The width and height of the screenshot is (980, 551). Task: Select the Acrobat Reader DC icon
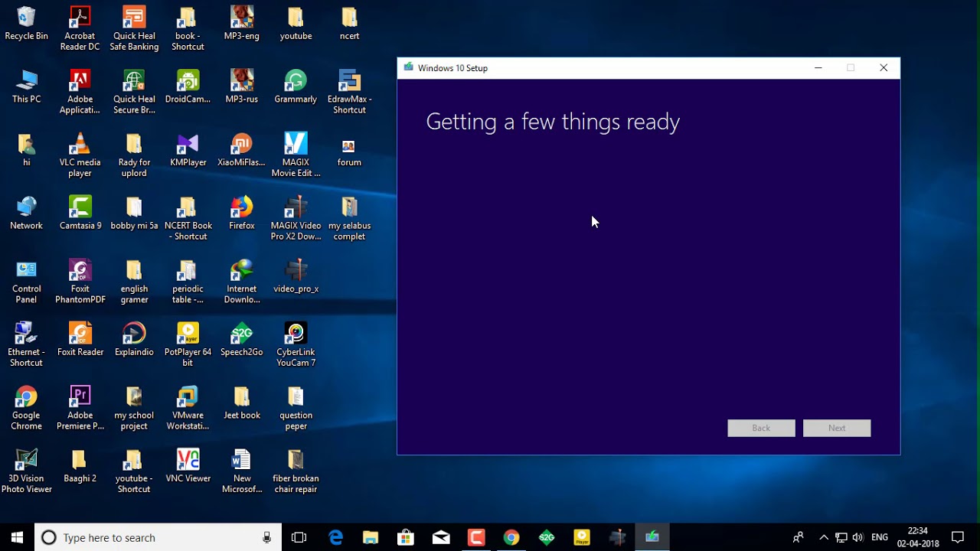80,29
